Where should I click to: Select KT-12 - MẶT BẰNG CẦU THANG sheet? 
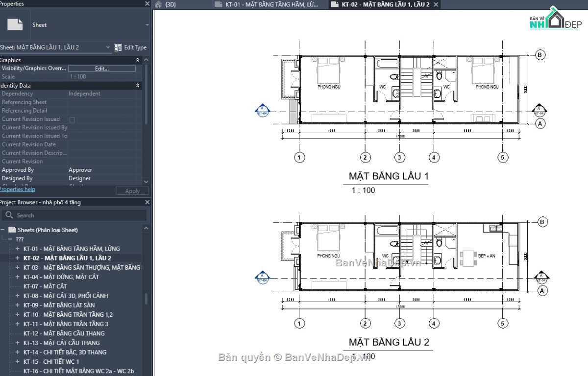click(64, 333)
